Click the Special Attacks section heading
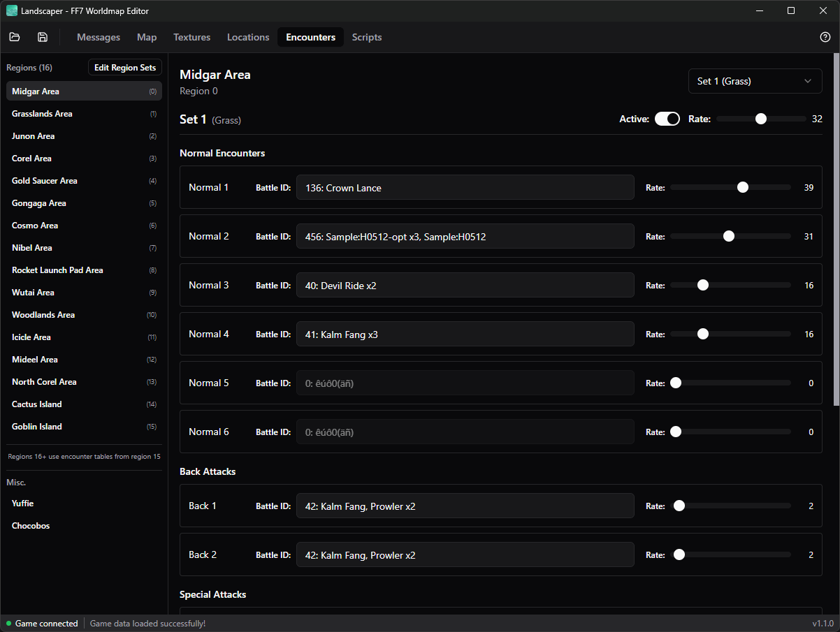The height and width of the screenshot is (632, 840). coord(213,594)
